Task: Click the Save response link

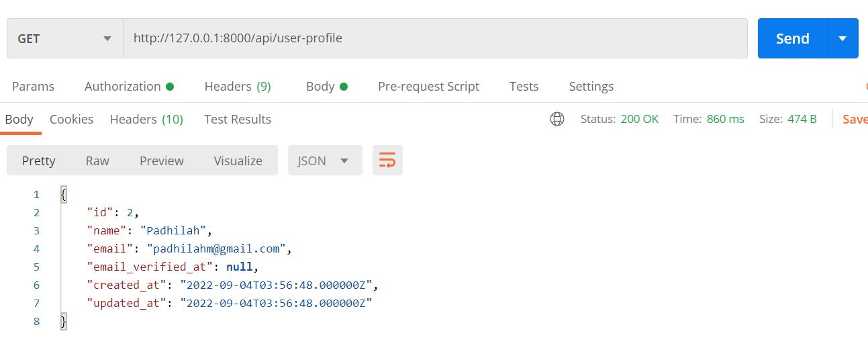Action: coord(855,119)
